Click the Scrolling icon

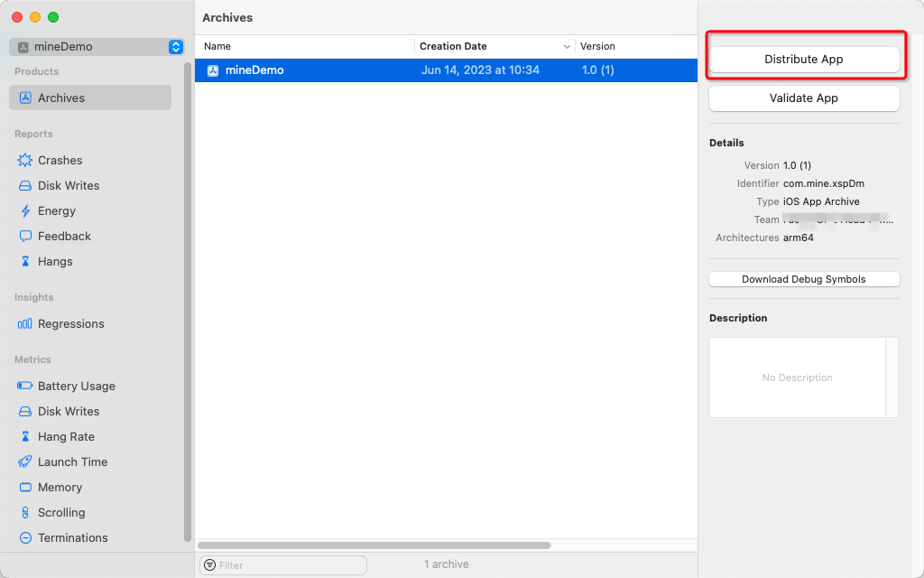[24, 513]
